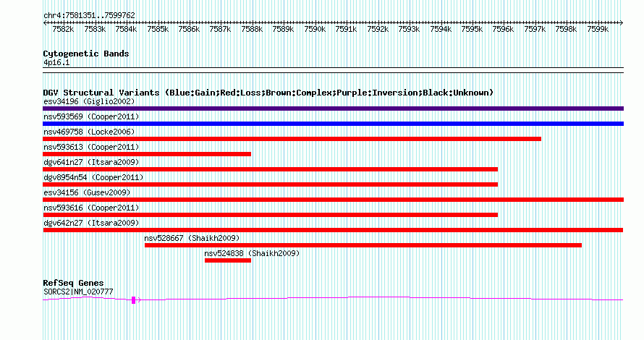Screen dimensions: 644x340
Task: Click the nsv593616 (Cooper2011) variant label
Action: pos(91,208)
